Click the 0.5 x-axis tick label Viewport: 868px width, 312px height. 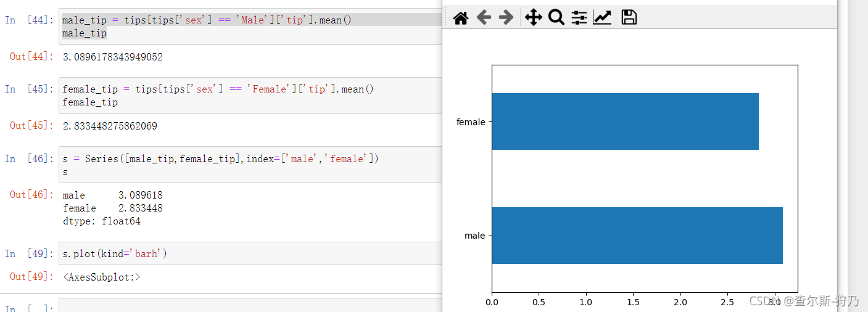point(539,303)
